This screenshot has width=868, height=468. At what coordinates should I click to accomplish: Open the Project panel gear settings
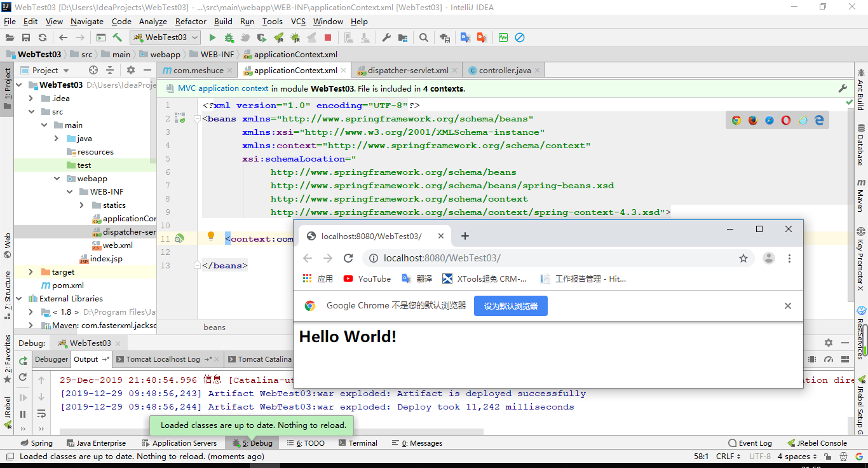(x=131, y=70)
